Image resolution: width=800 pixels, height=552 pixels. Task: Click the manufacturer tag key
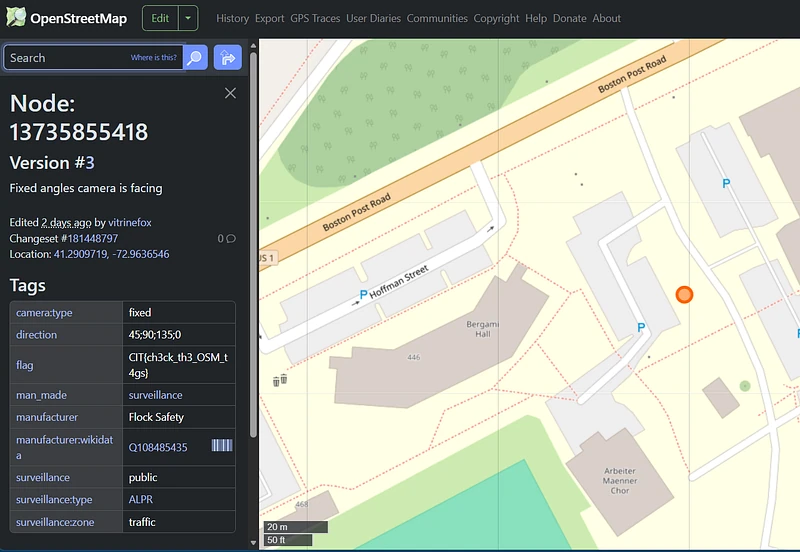pos(47,417)
